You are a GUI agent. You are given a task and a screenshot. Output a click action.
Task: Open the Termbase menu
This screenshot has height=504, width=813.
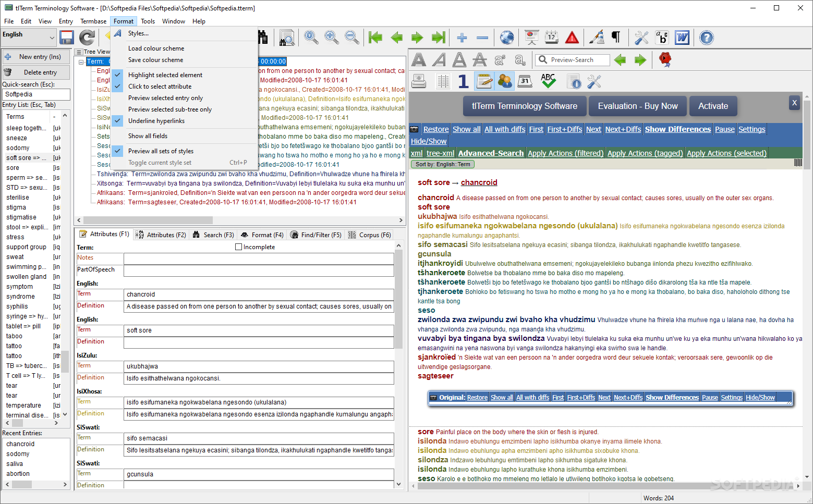point(93,21)
